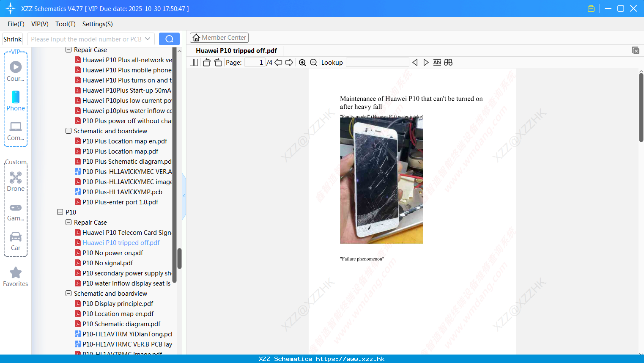Click the yellow VIP store icon in title bar
This screenshot has width=644, height=363.
click(x=591, y=8)
